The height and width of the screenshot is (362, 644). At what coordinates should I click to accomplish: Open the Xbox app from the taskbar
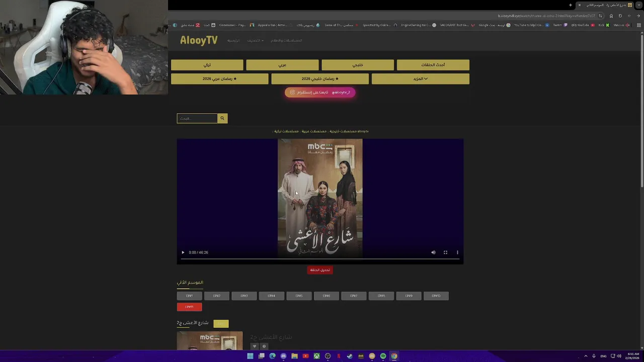[316, 356]
